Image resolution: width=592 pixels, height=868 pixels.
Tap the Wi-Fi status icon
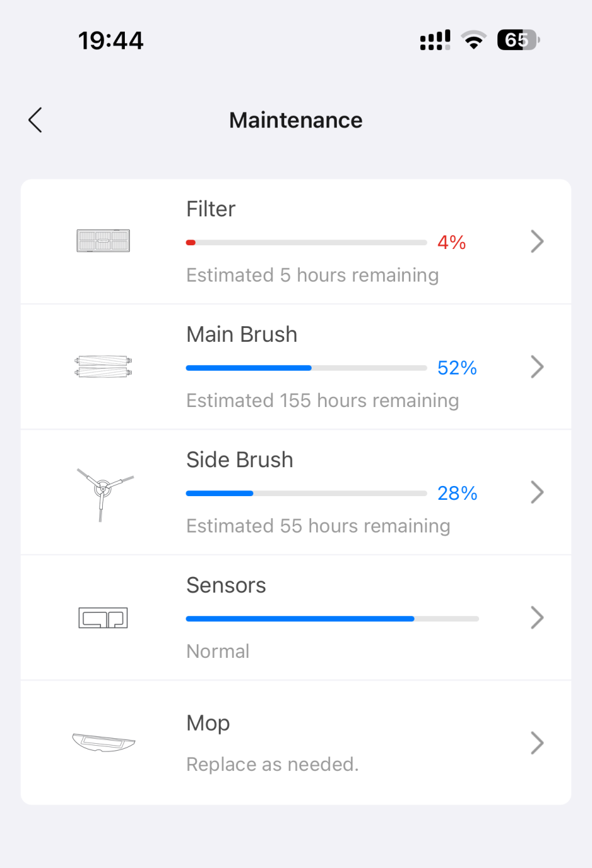(x=473, y=40)
